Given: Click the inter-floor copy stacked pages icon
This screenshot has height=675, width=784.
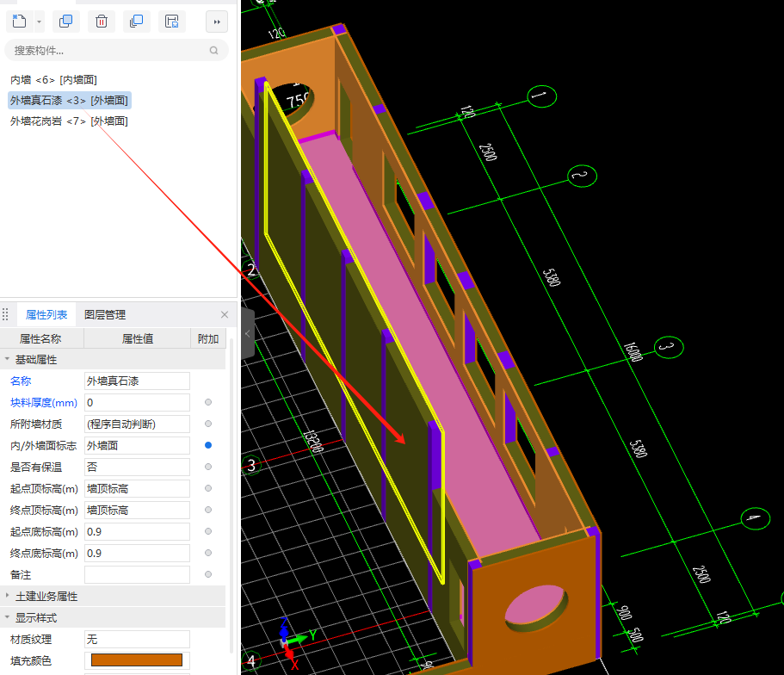Looking at the screenshot, I should coord(137,22).
